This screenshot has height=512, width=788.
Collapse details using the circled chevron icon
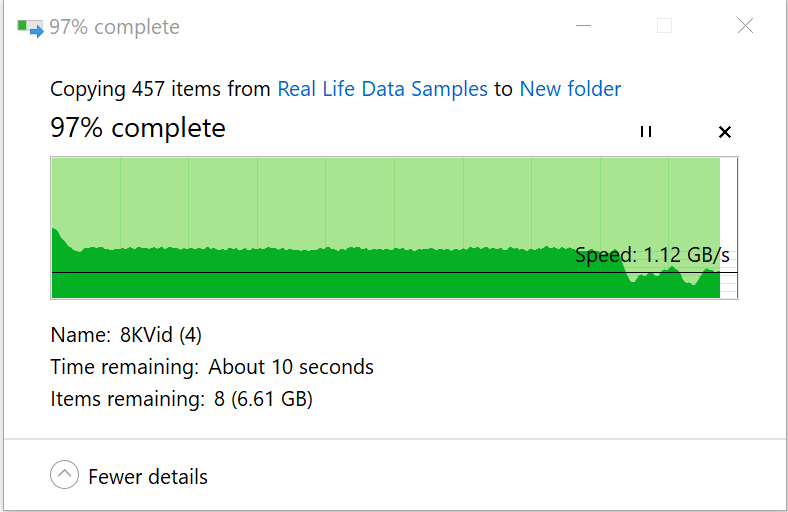pyautogui.click(x=64, y=475)
